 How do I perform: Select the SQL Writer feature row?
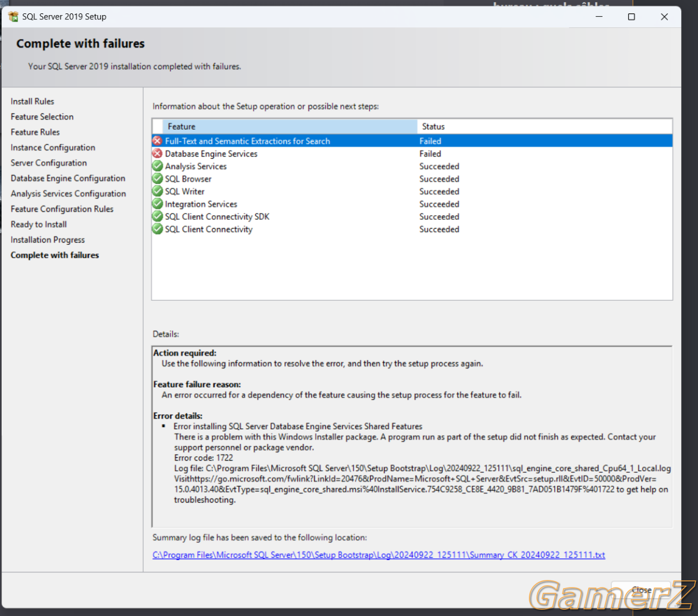[x=412, y=191]
